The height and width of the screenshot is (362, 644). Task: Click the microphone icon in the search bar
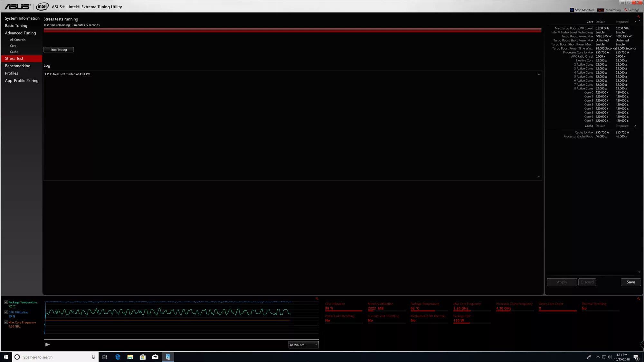[93, 357]
